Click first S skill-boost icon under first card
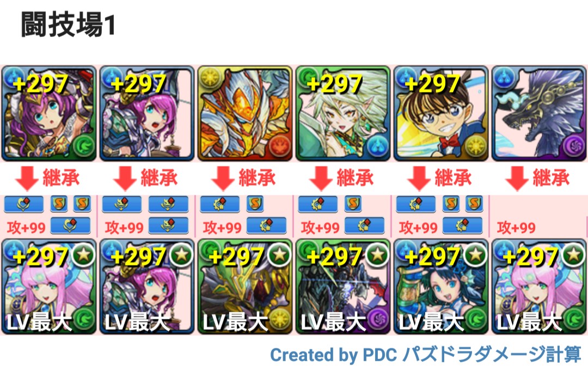The width and height of the screenshot is (588, 371). tap(59, 204)
